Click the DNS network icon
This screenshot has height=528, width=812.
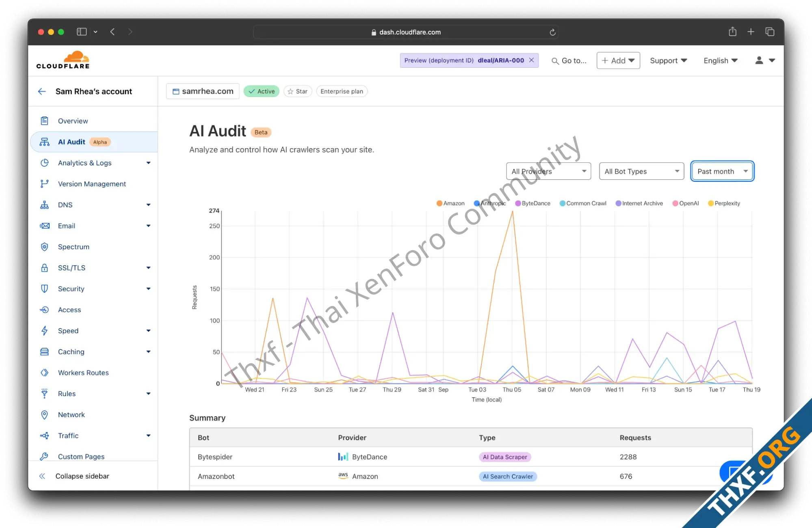45,205
